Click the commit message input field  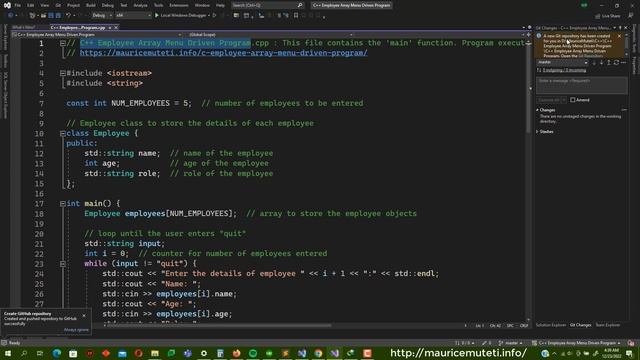point(581,85)
